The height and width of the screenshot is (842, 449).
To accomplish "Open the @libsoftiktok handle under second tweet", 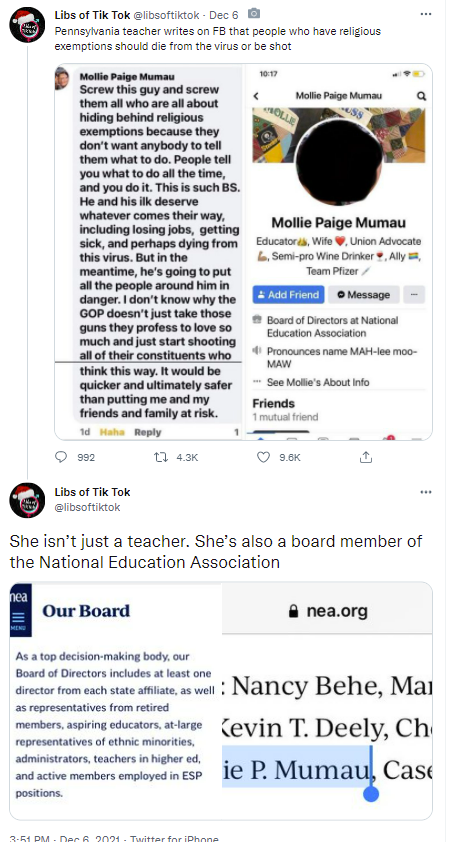I will coord(88,507).
